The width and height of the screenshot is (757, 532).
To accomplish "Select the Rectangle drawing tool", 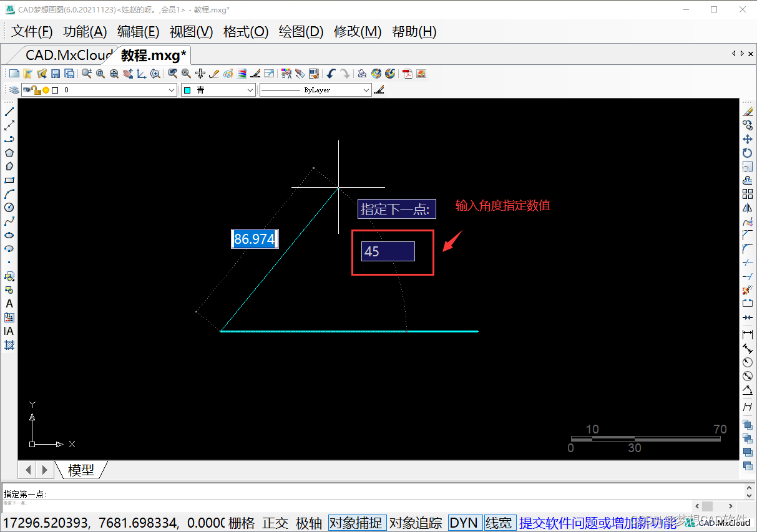I will [9, 180].
